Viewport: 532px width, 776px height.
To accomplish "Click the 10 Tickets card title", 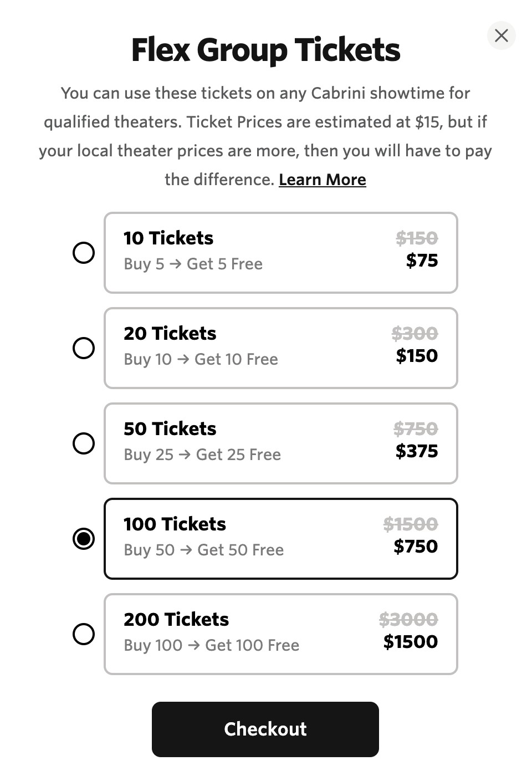I will [x=168, y=238].
